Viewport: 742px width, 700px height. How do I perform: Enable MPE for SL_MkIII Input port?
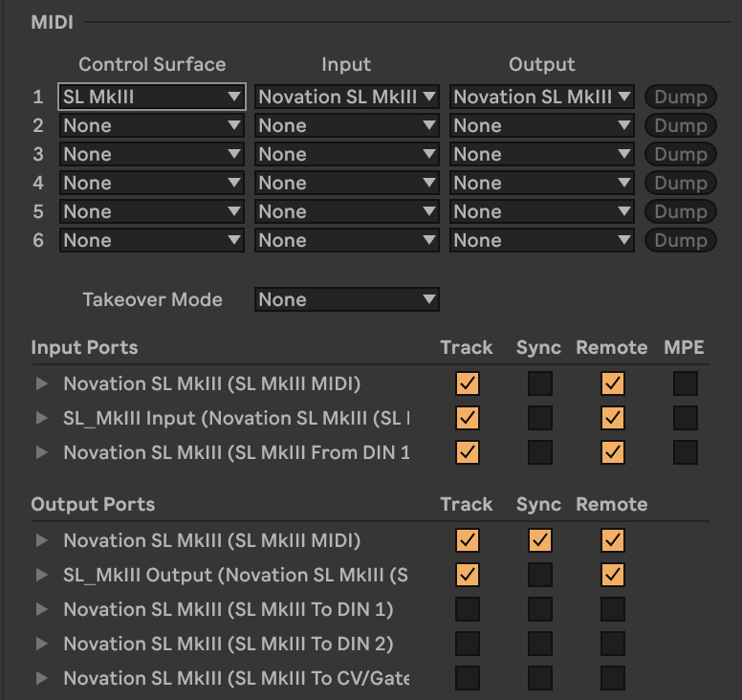(686, 418)
